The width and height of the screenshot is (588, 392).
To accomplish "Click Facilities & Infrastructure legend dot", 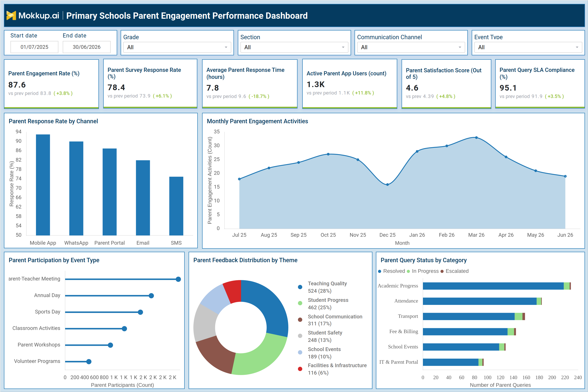I will tap(300, 369).
